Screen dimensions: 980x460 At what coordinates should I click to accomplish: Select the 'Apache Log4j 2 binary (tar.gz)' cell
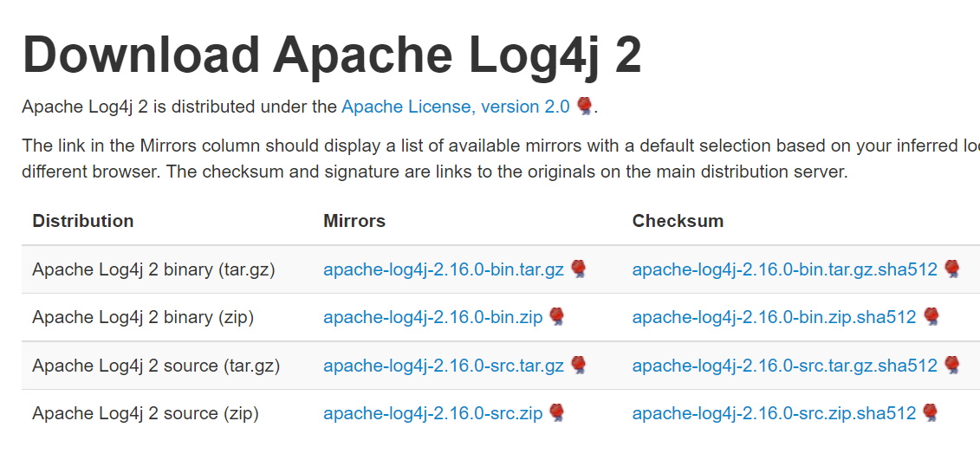point(153,269)
